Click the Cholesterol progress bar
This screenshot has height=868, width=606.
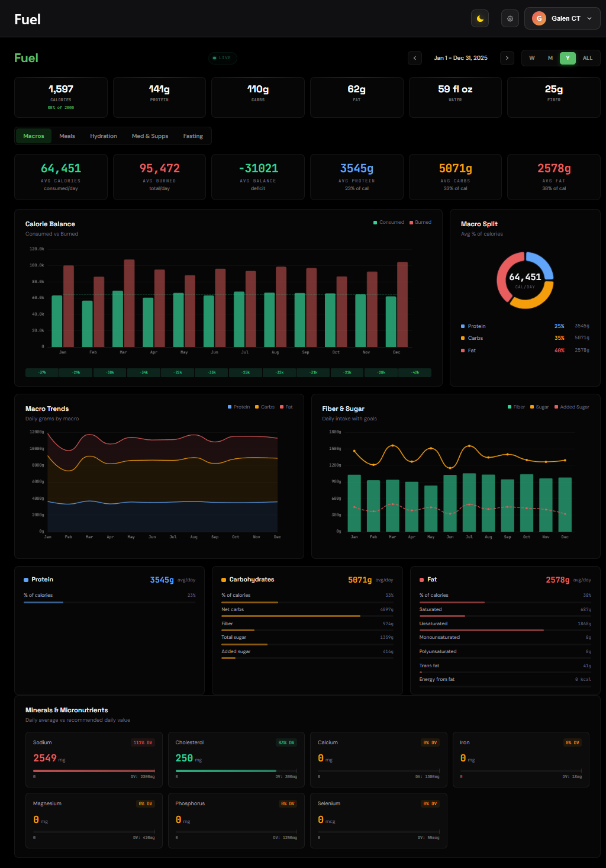[236, 771]
